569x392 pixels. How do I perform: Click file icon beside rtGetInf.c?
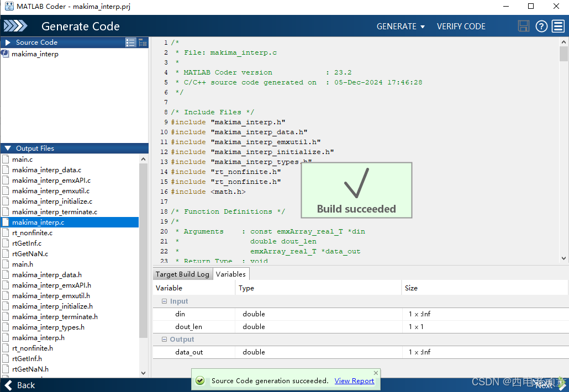[6, 243]
